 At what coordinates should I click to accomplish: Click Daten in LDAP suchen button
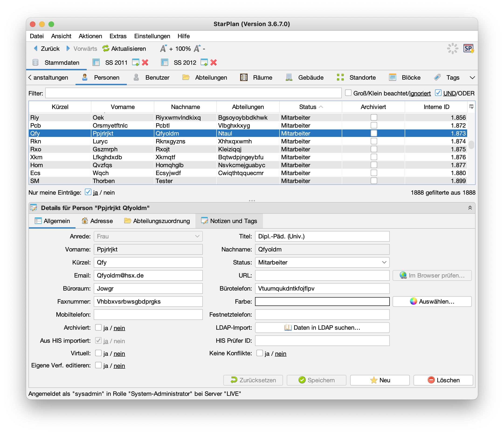322,328
